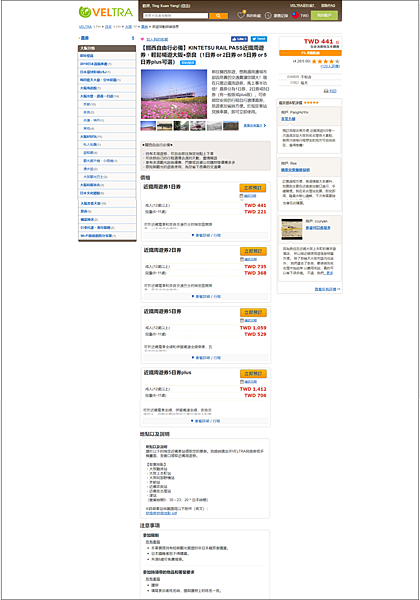Click the printer icon print link
Viewport: 420px width, 600px height.
click(330, 91)
